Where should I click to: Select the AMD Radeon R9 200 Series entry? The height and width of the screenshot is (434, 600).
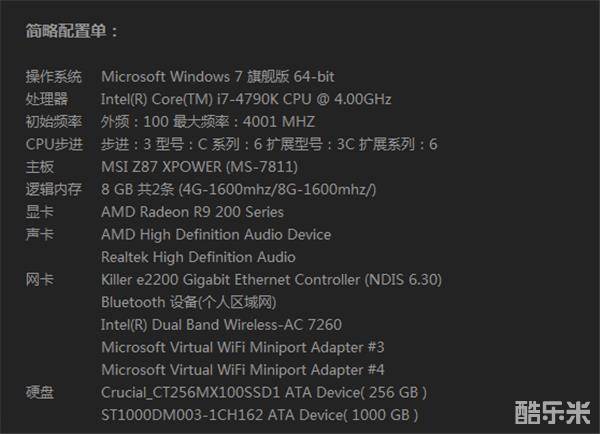click(x=192, y=212)
